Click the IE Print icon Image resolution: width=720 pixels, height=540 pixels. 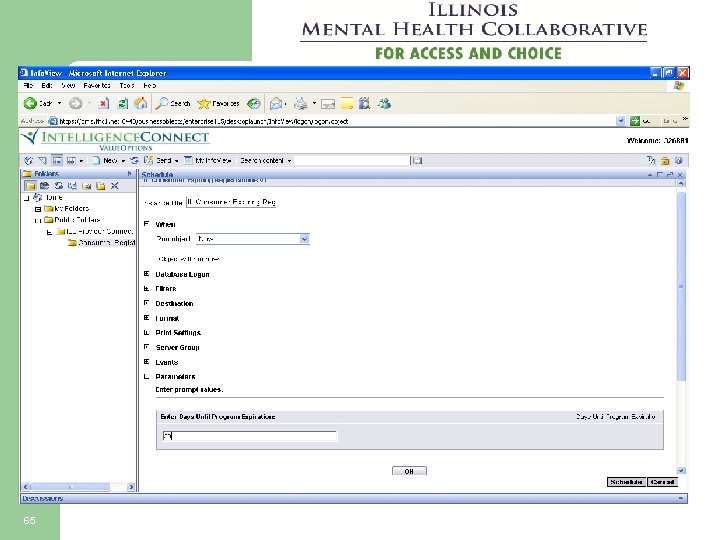[x=301, y=104]
